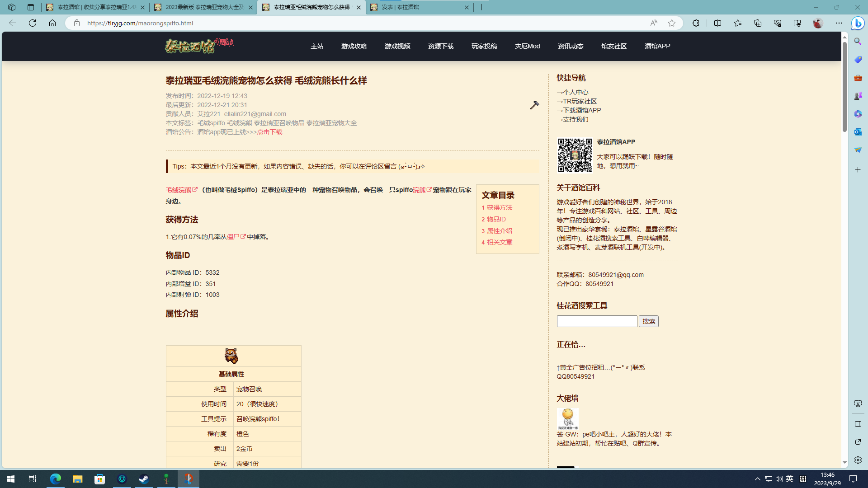Screen dimensions: 868x488
Task: Click the 搜索 button under 桂花酒搜索工具
Action: point(648,321)
